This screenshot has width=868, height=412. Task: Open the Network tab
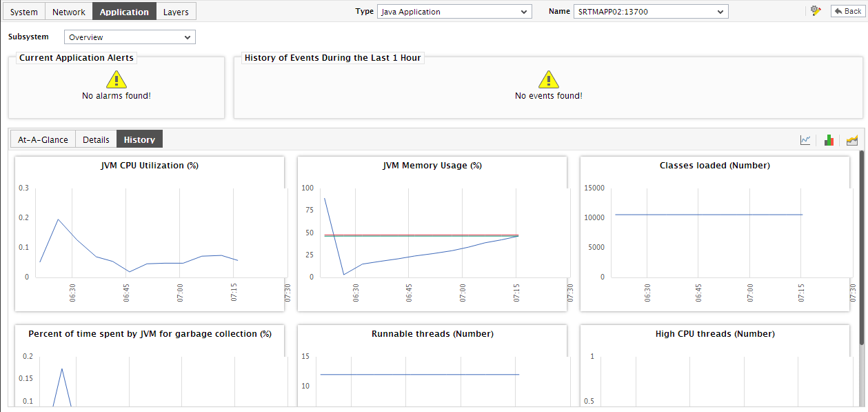pos(69,12)
